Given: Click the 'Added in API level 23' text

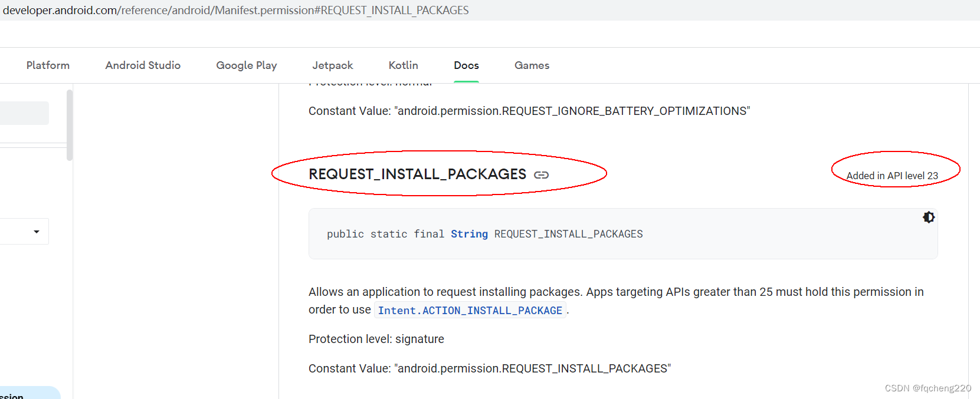Looking at the screenshot, I should (892, 176).
